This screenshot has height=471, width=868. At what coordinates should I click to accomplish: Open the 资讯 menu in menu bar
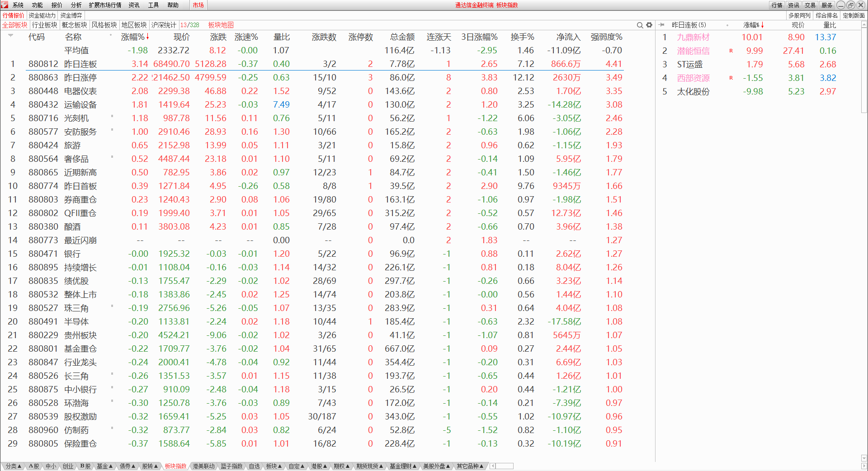(134, 5)
